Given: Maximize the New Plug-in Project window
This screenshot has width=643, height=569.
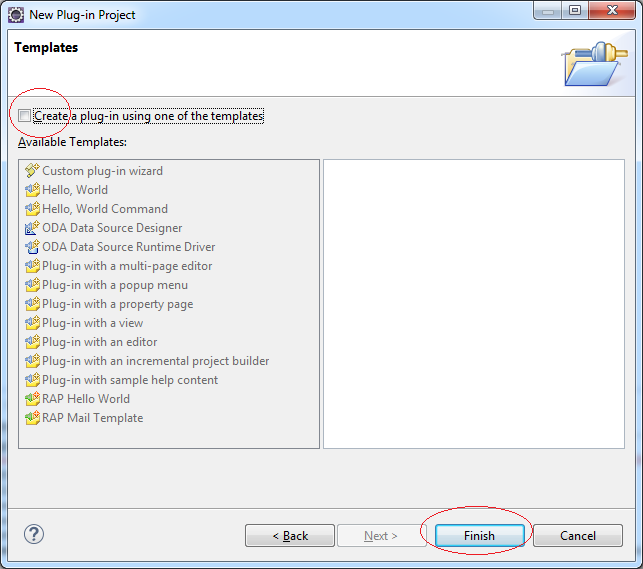Looking at the screenshot, I should tap(575, 10).
